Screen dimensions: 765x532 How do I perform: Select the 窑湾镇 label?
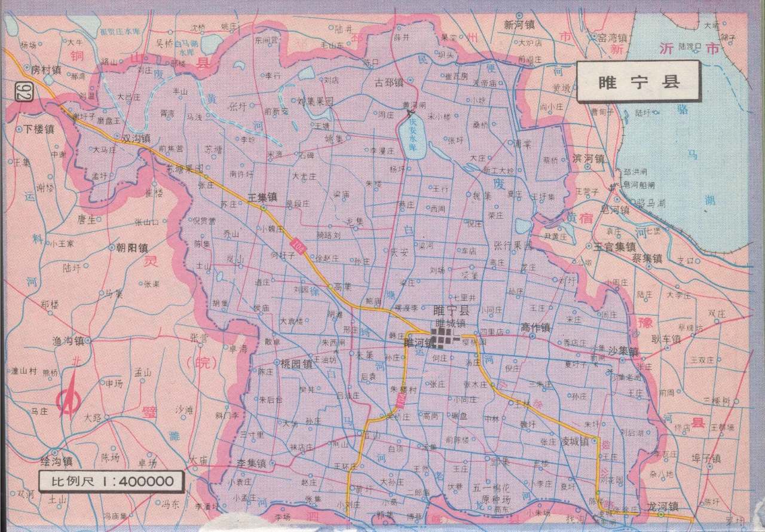pos(611,37)
